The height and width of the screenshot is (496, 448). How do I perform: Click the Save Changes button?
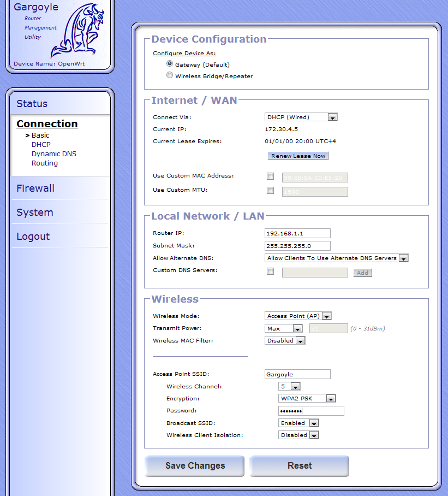195,466
